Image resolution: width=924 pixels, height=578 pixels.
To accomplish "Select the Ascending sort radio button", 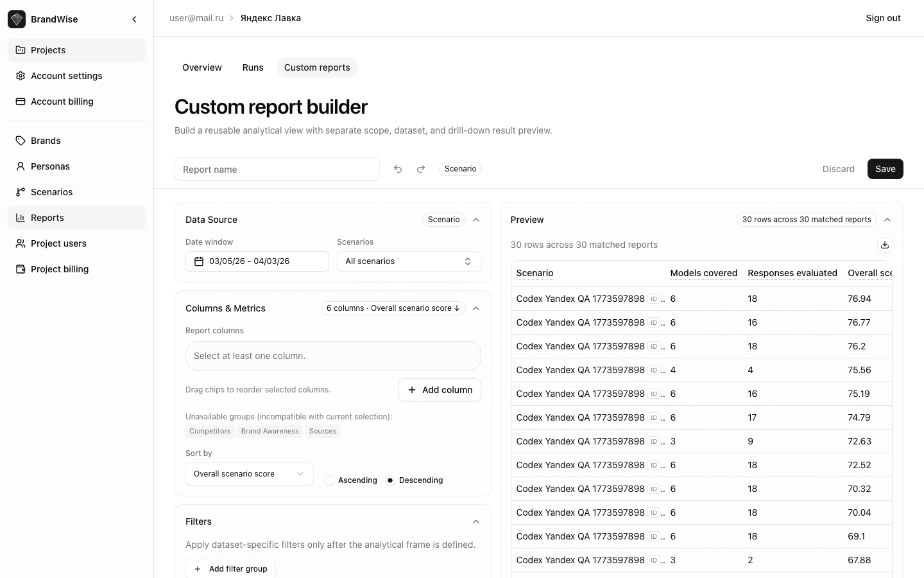I will (x=329, y=480).
